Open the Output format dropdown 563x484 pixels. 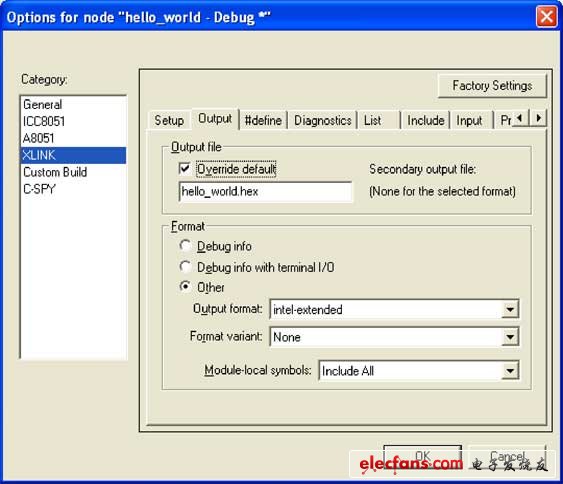tap(510, 309)
